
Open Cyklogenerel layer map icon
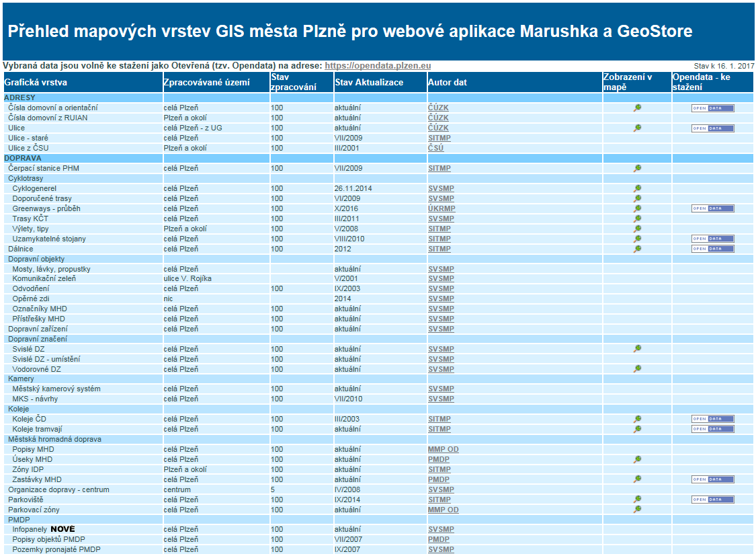638,188
